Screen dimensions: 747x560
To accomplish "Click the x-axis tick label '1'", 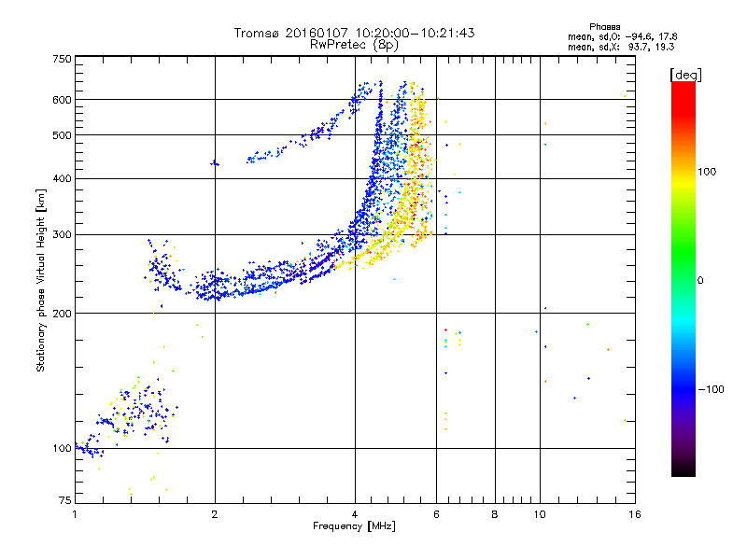I will click(x=75, y=514).
